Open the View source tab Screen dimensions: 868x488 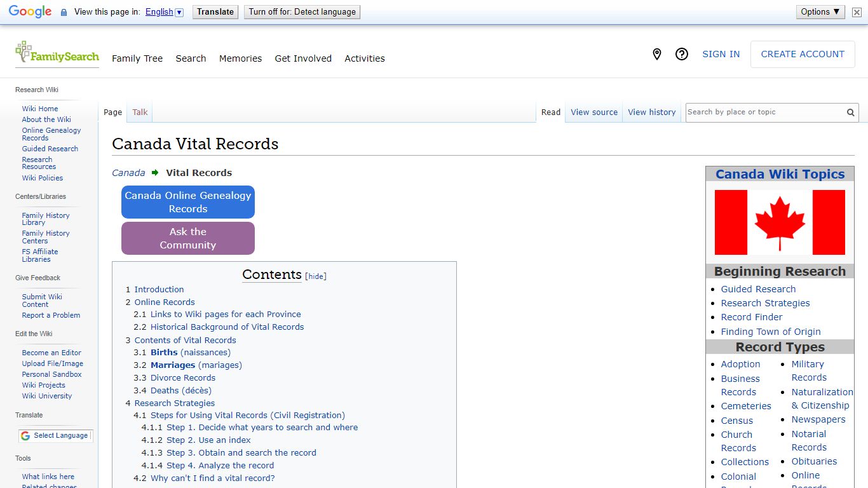click(594, 112)
